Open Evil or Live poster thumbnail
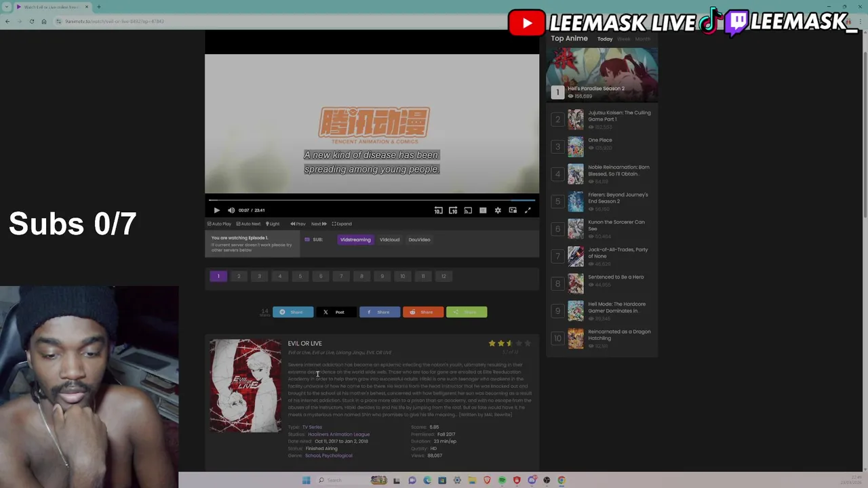 245,386
